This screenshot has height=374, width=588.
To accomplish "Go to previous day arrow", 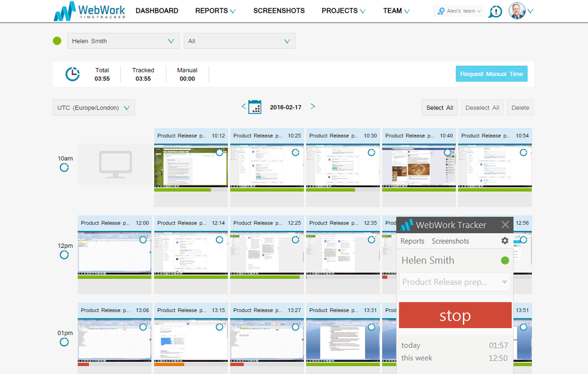I will coord(244,106).
